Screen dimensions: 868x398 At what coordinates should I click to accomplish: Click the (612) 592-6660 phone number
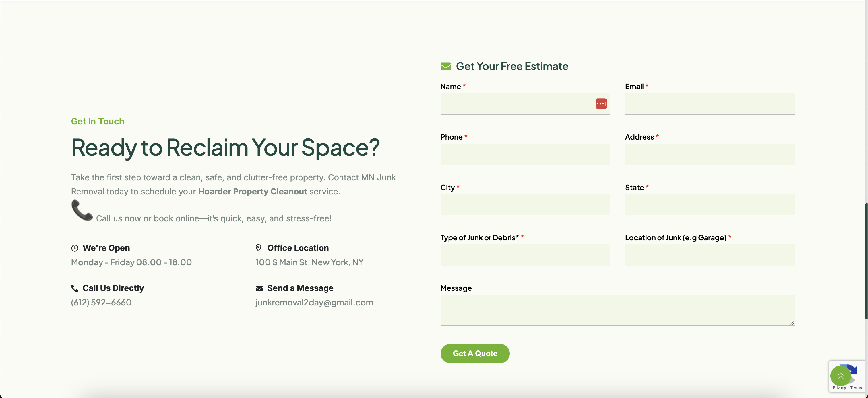tap(101, 303)
